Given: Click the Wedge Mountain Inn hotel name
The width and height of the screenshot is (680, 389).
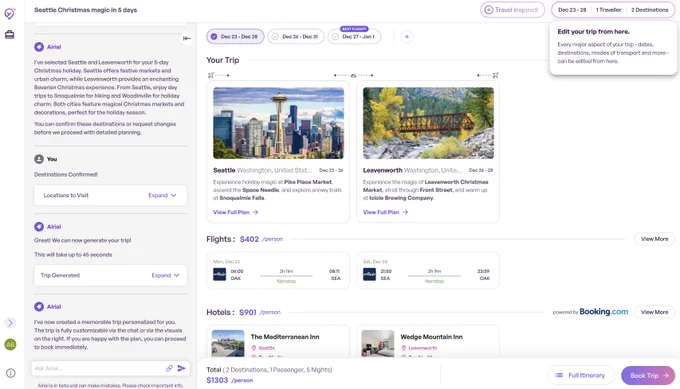Looking at the screenshot, I should click(432, 337).
